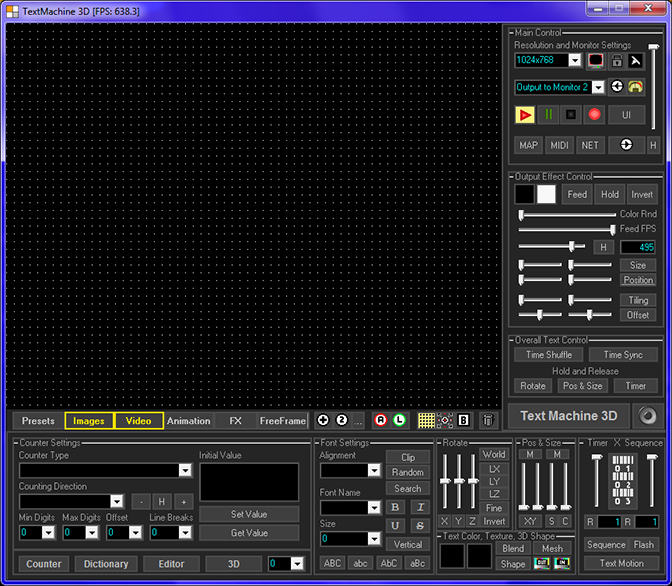Click the crosshair target icon beside grid
672x586 pixels.
tap(445, 421)
